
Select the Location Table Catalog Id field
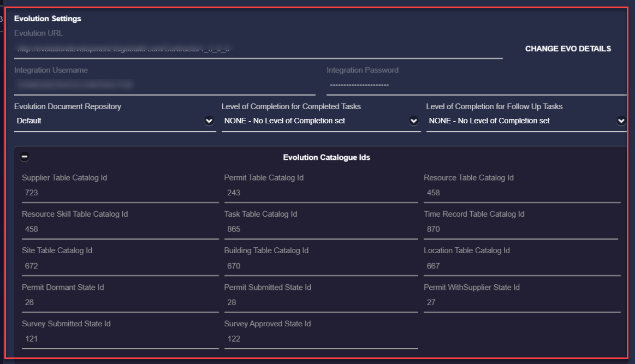click(521, 266)
